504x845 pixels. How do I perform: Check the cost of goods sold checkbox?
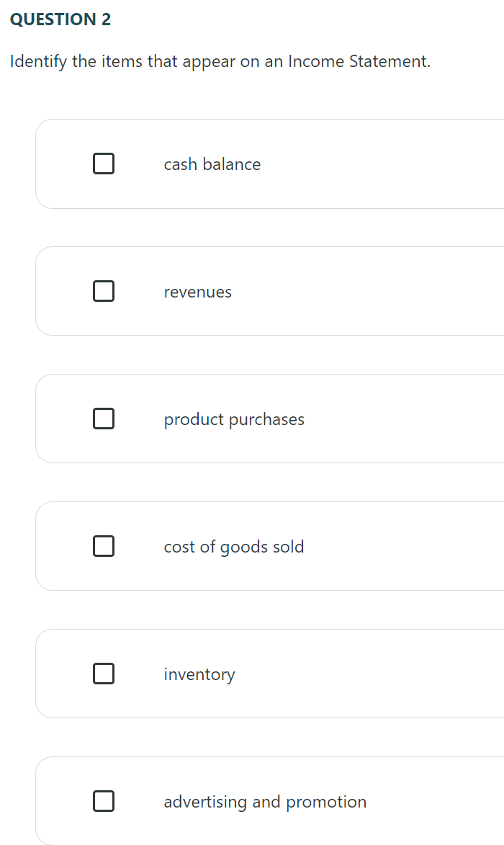(x=104, y=546)
